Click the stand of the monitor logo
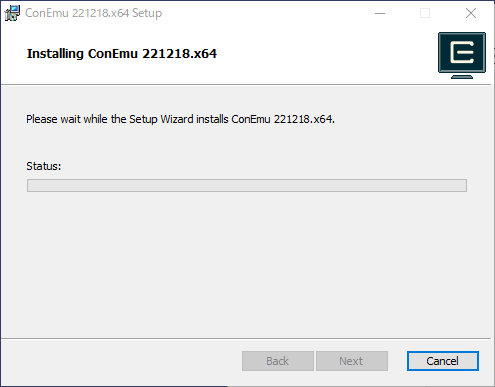Viewport: 495px width, 387px height. pos(462,76)
